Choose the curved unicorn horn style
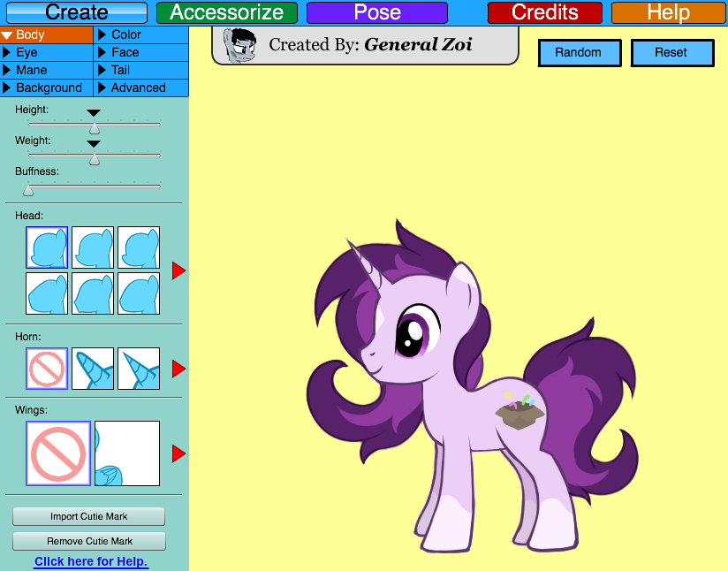This screenshot has height=571, width=728. (93, 369)
